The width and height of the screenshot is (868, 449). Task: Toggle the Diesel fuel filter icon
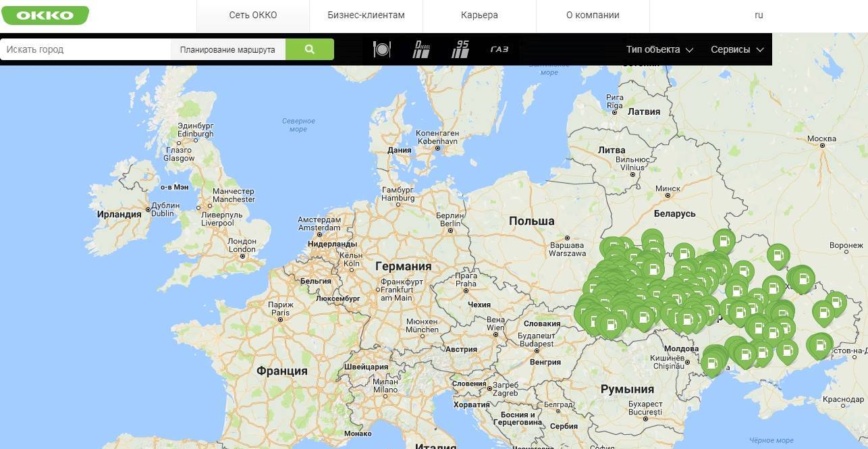click(421, 49)
